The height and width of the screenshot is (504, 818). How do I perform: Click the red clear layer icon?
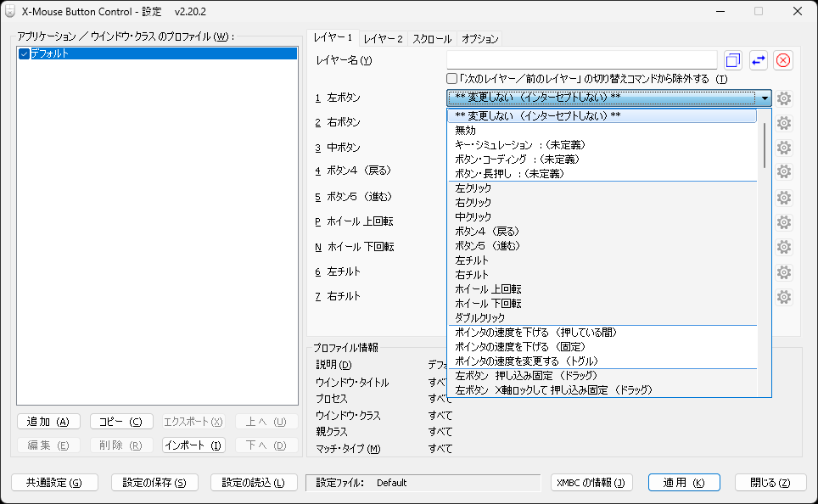[782, 59]
